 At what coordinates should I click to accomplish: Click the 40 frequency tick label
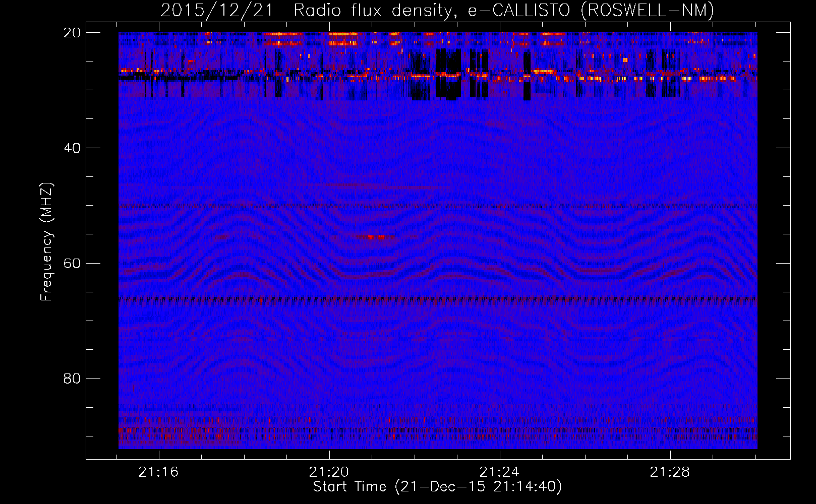(x=72, y=148)
